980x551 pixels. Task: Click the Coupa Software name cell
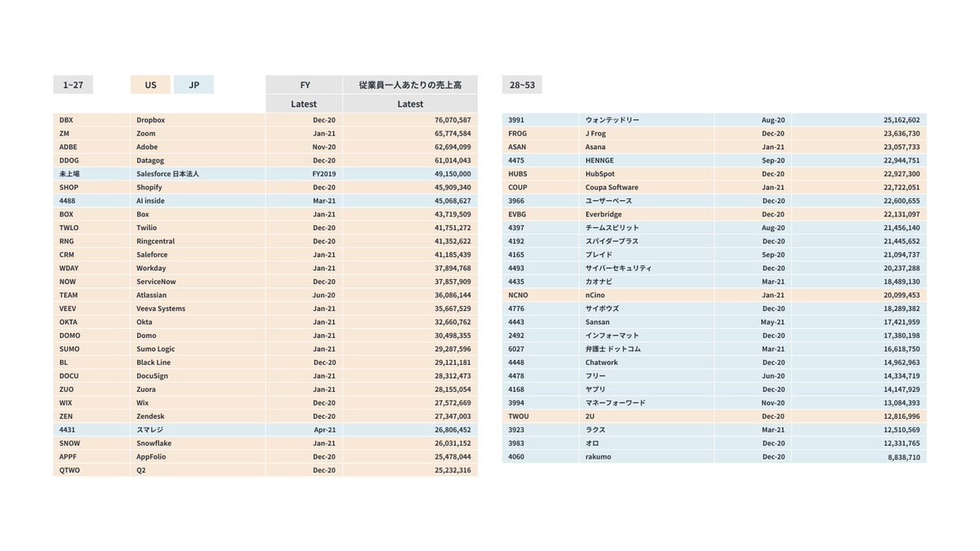(x=647, y=187)
